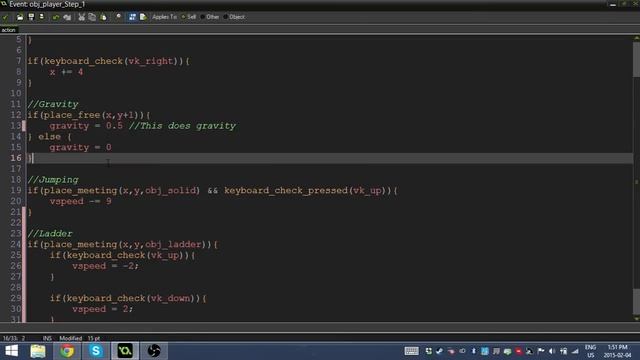Viewport: 640px width, 360px height.
Task: Open Action Center flag icon
Action: [541, 351]
